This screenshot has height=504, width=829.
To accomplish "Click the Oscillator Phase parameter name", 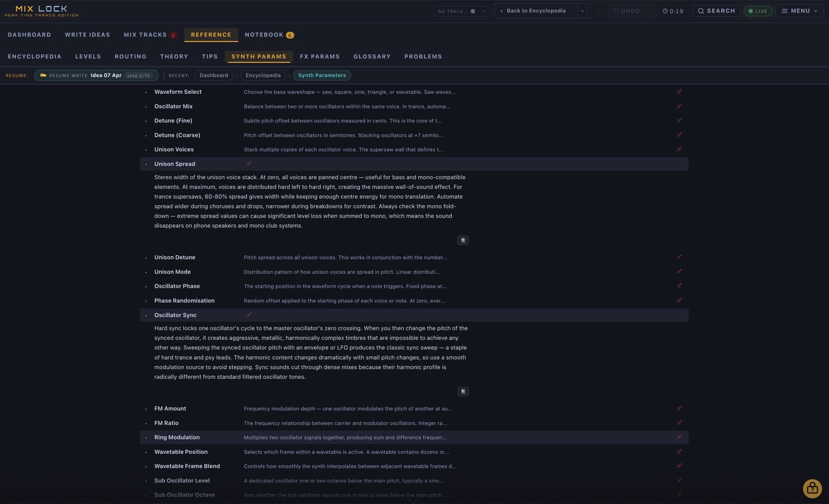I will pos(177,286).
